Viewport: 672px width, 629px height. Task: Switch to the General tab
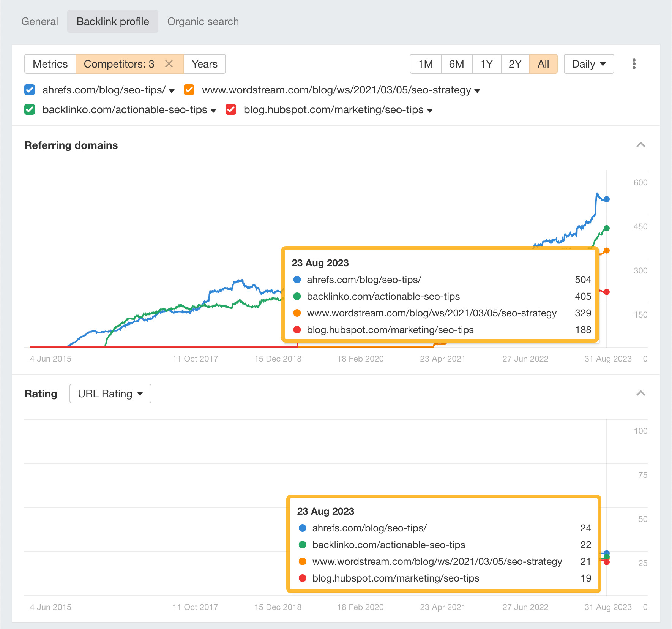click(39, 21)
